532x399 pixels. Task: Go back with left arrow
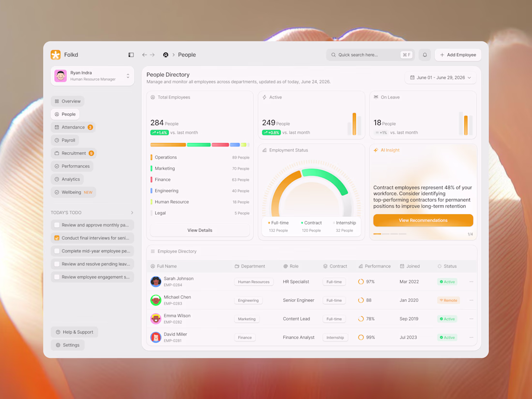[145, 55]
